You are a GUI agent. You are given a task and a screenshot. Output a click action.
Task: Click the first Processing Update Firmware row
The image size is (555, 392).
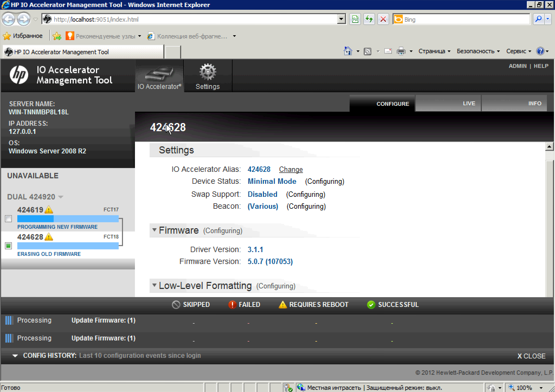click(277, 321)
